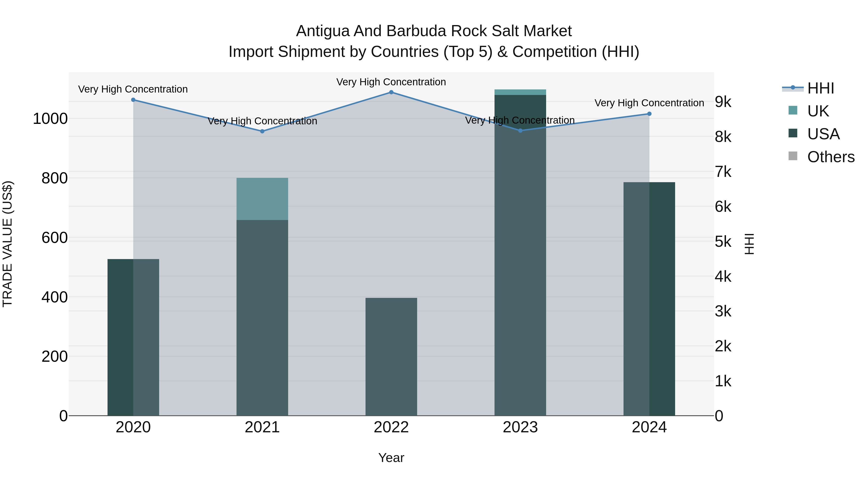This screenshot has width=868, height=488.
Task: Click the 600 left axis tick label
Action: pyautogui.click(x=54, y=238)
